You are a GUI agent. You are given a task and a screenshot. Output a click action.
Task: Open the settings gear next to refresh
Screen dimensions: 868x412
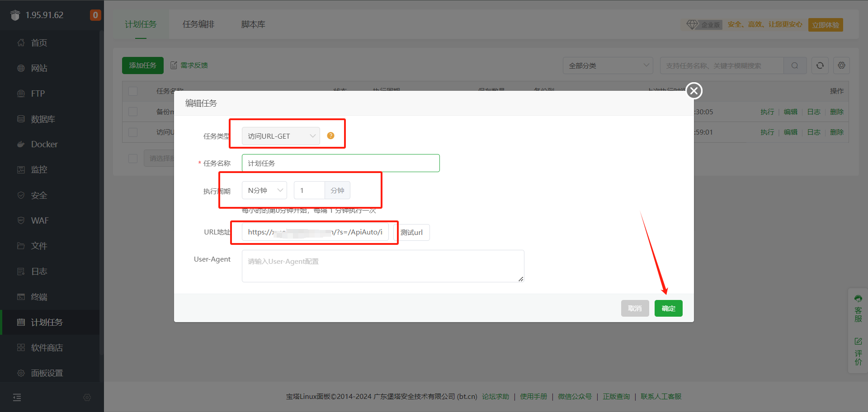[841, 66]
